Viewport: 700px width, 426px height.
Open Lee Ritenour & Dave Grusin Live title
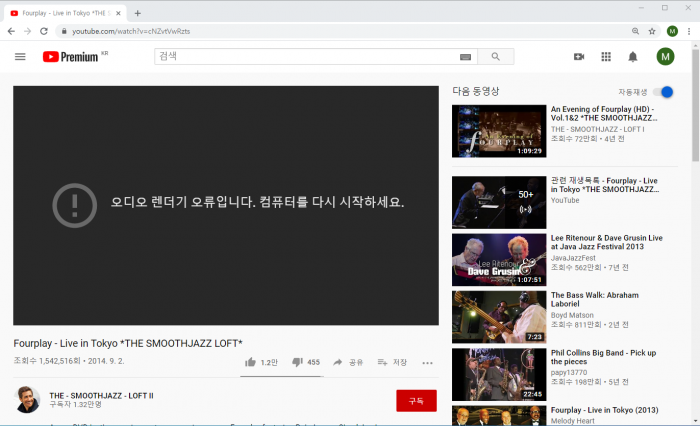click(x=606, y=242)
